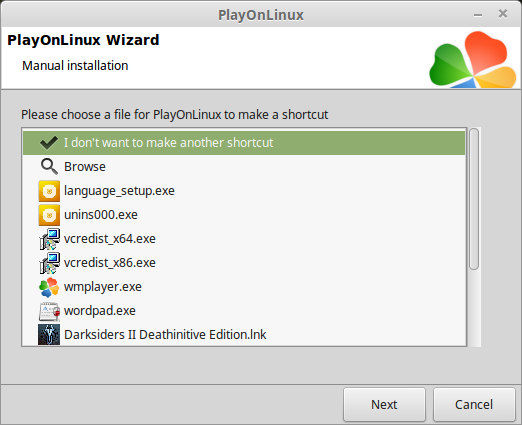Minimize the PlayOnLinux window

click(x=478, y=15)
